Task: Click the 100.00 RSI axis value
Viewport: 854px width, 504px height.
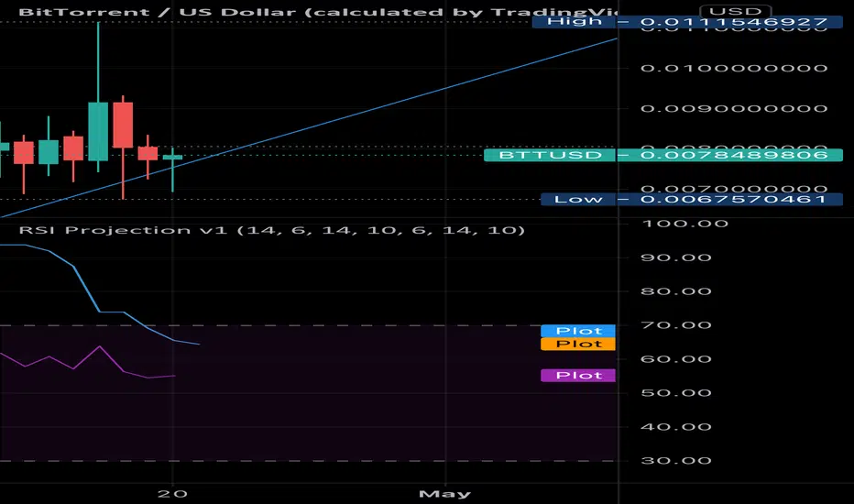Action: [685, 224]
